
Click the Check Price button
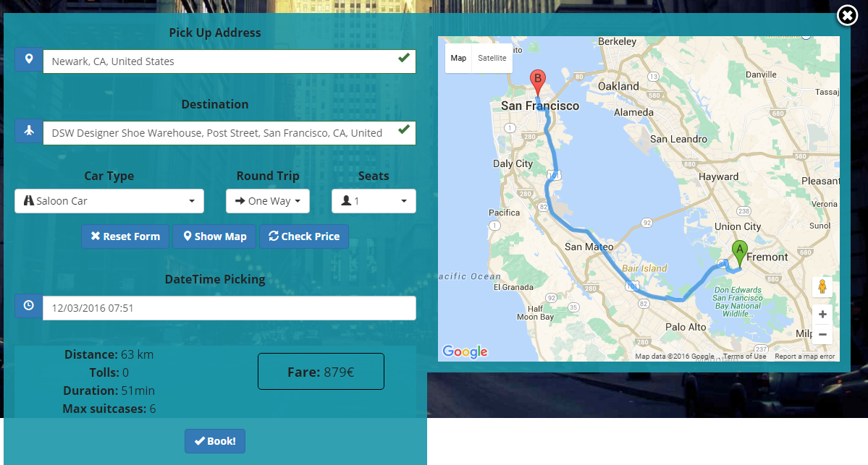[304, 236]
